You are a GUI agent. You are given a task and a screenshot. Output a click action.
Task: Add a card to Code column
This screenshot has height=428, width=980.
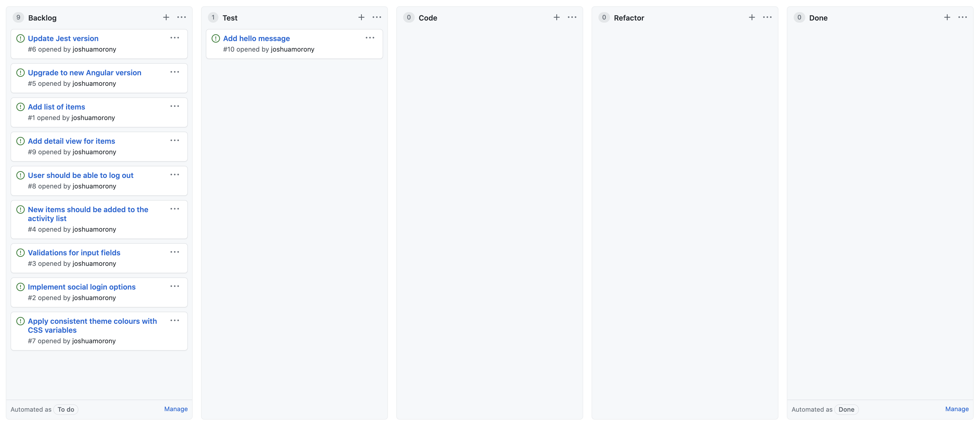pos(557,17)
